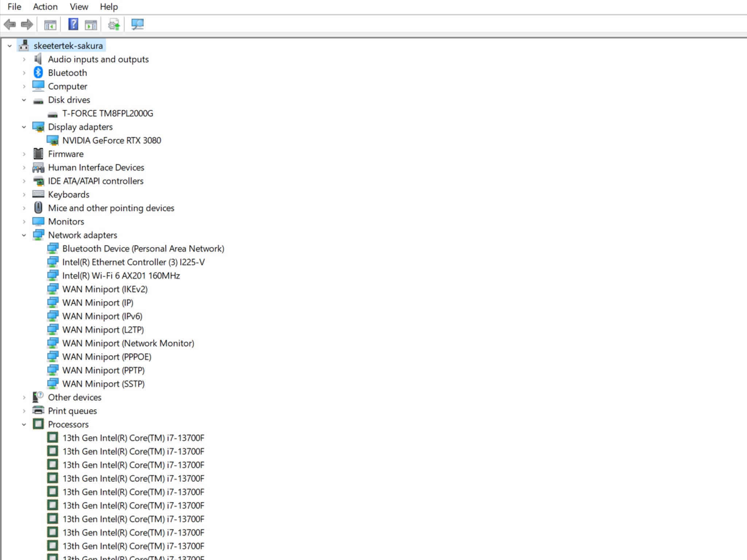Open the Action menu

tap(45, 7)
